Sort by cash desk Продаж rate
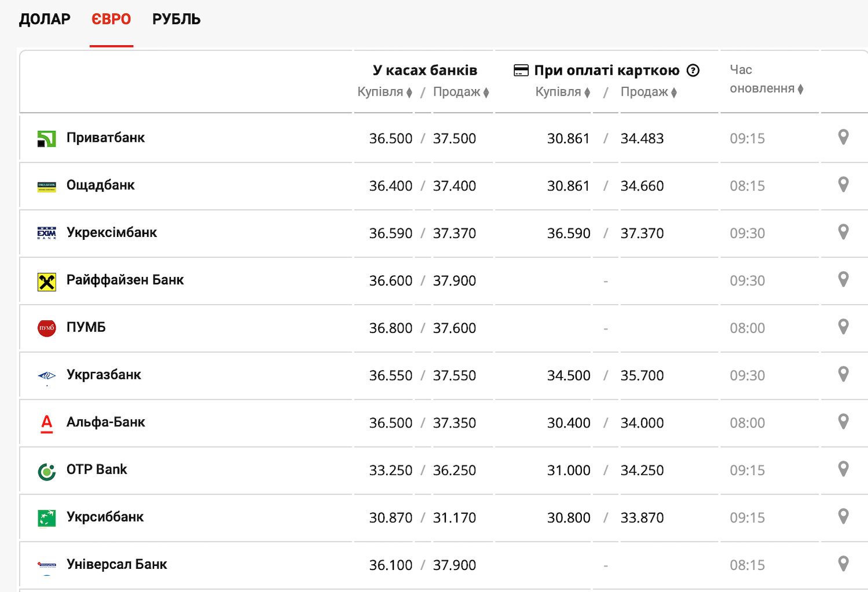This screenshot has width=868, height=592. [461, 92]
